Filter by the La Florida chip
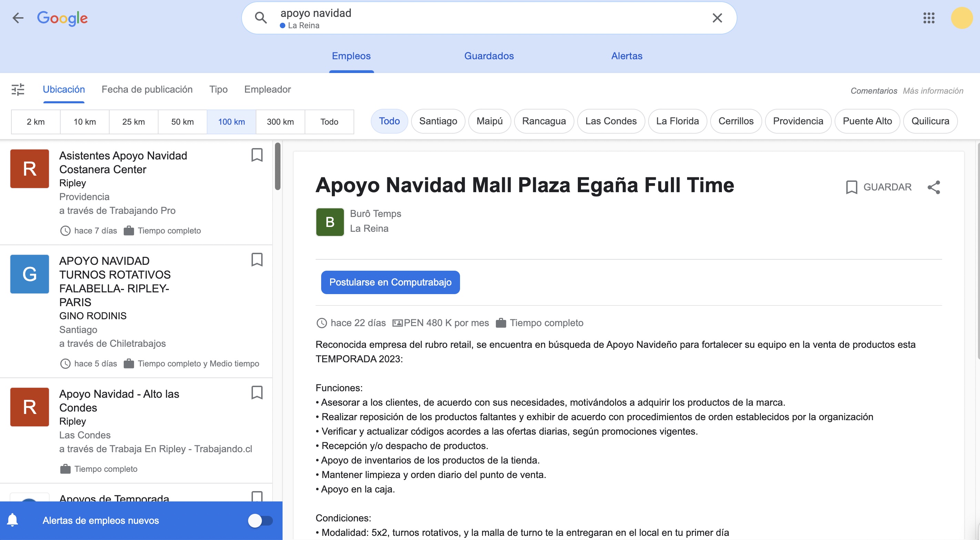 677,121
